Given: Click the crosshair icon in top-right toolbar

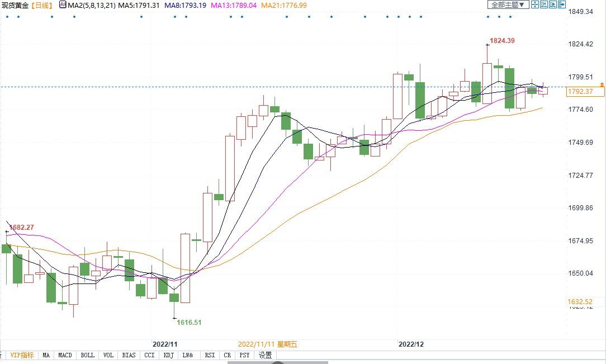Looking at the screenshot, I should (x=534, y=5).
